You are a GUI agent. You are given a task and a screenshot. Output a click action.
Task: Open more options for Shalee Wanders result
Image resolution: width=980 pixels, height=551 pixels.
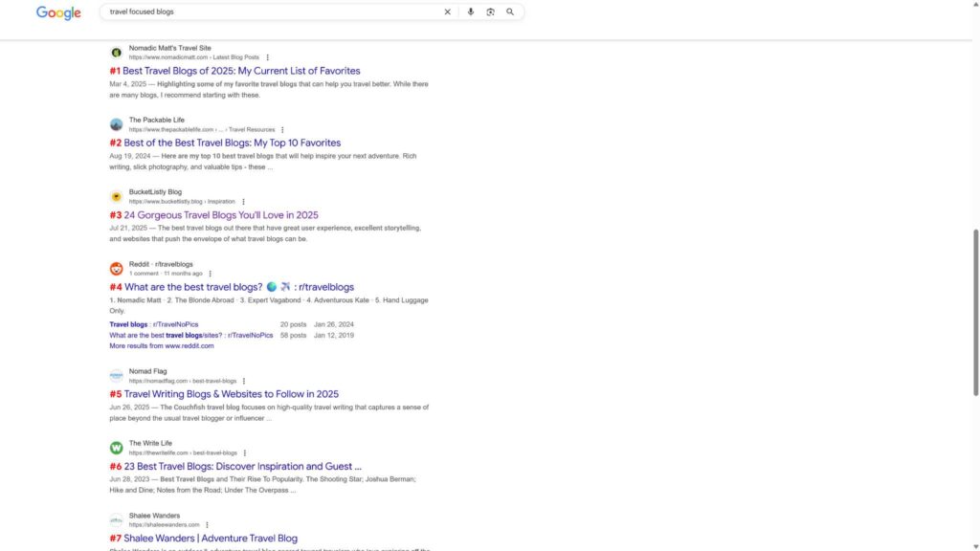[x=207, y=525]
